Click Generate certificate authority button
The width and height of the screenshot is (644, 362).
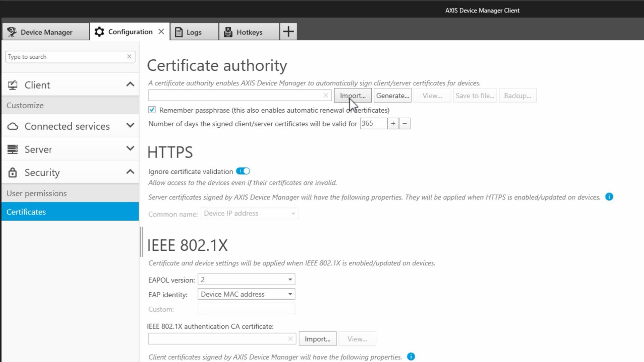pyautogui.click(x=392, y=96)
